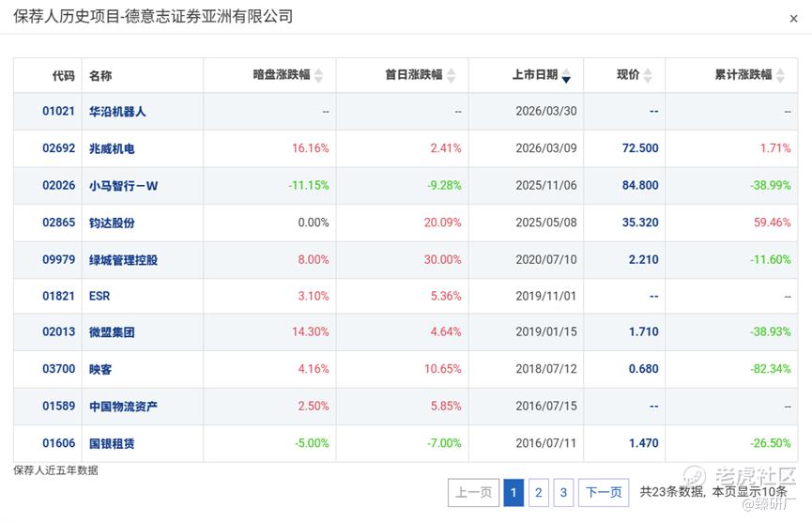Click the 代码 column header
The image size is (812, 523).
pyautogui.click(x=64, y=76)
